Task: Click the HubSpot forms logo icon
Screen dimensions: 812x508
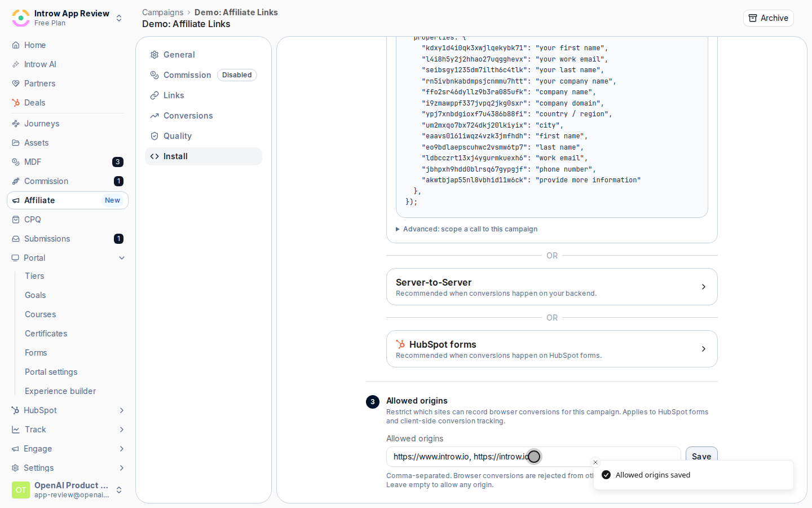Action: [400, 344]
